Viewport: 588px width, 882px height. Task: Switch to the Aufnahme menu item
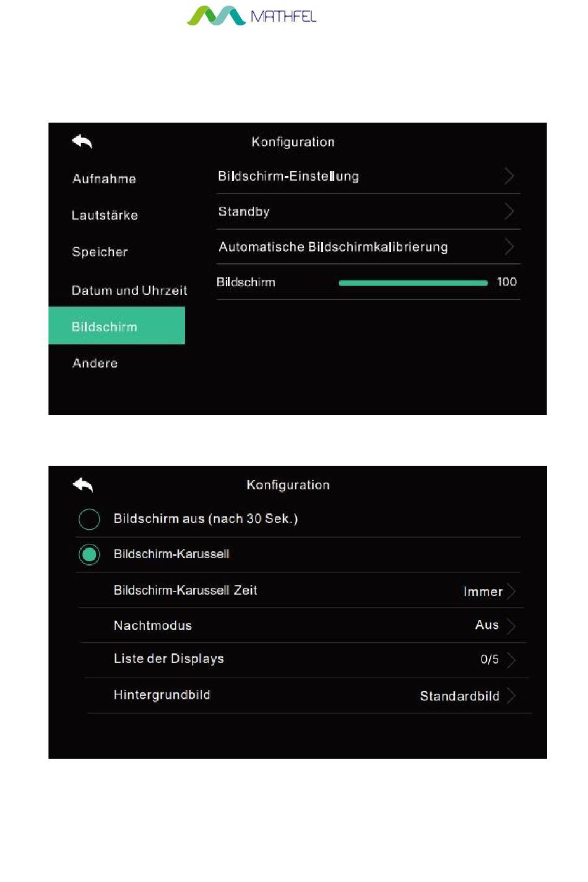(104, 179)
